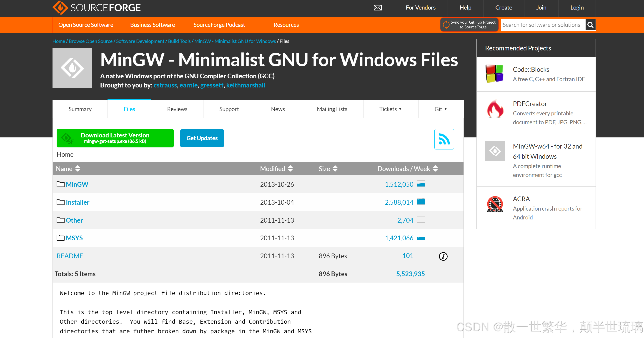
Task: Click the Login link
Action: [x=577, y=7]
